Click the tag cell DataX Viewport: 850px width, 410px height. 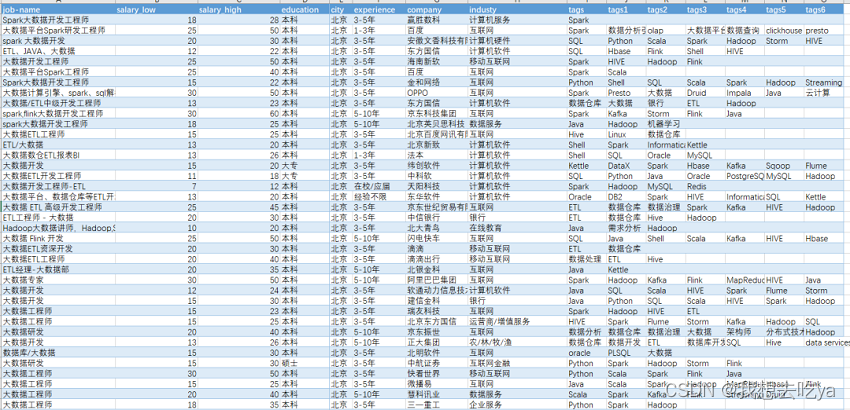626,165
